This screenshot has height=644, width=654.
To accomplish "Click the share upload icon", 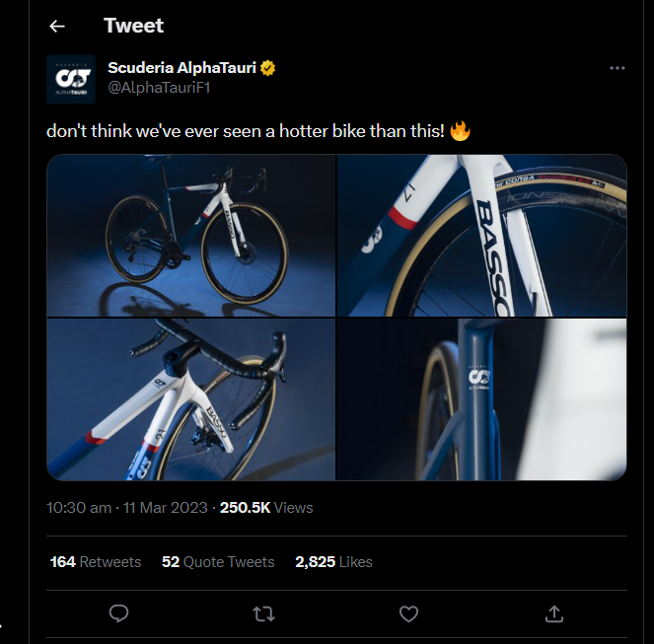I will [x=553, y=613].
